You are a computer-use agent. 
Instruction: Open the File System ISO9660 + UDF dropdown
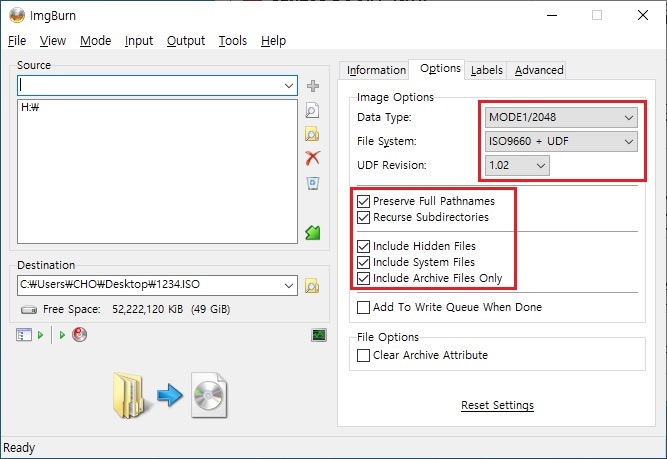561,141
